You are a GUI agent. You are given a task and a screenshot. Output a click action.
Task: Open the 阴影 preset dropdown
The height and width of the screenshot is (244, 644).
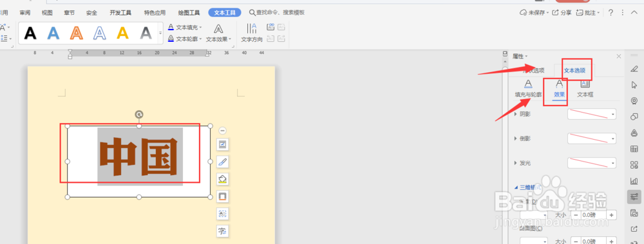pos(592,114)
